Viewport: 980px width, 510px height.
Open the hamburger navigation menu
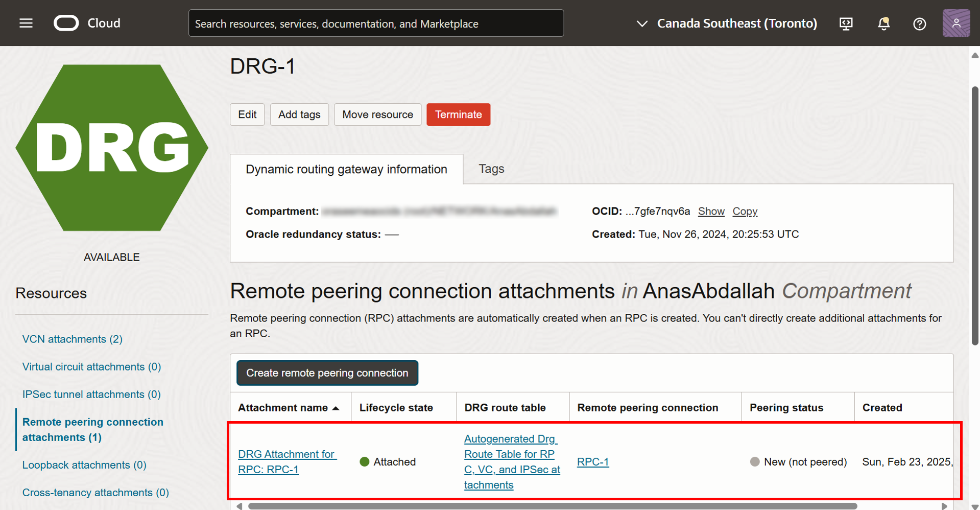pos(26,23)
